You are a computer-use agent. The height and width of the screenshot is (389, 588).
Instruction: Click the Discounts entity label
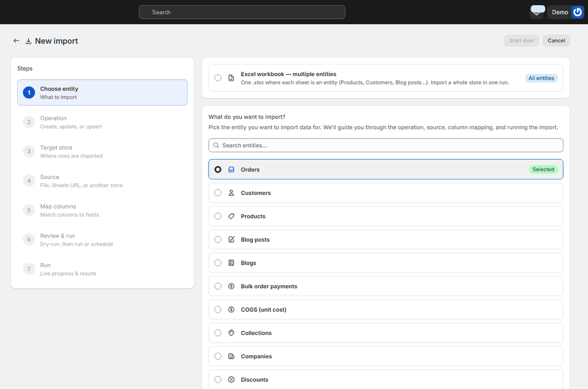pyautogui.click(x=254, y=379)
